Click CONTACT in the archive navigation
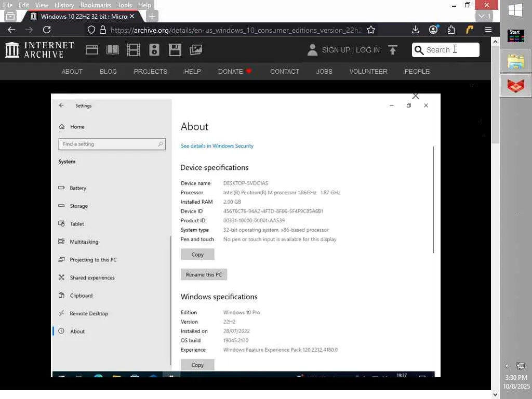Viewport: 532px width, 399px height. coord(284,72)
